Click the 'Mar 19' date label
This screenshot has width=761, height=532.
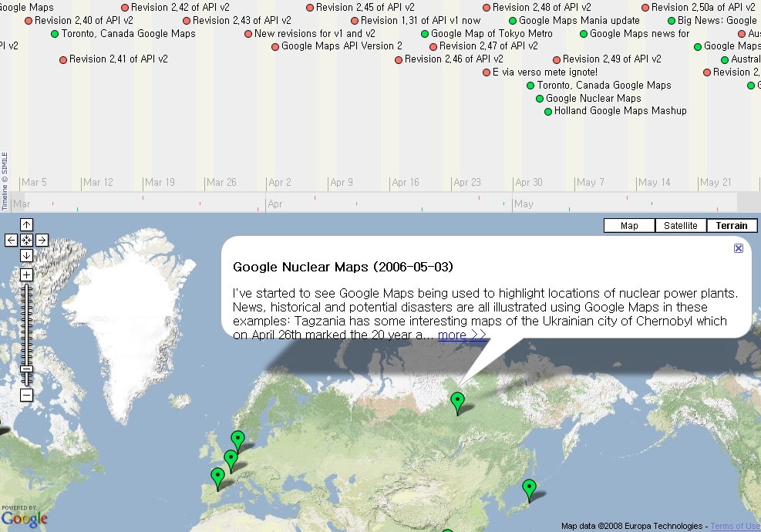[x=160, y=183]
